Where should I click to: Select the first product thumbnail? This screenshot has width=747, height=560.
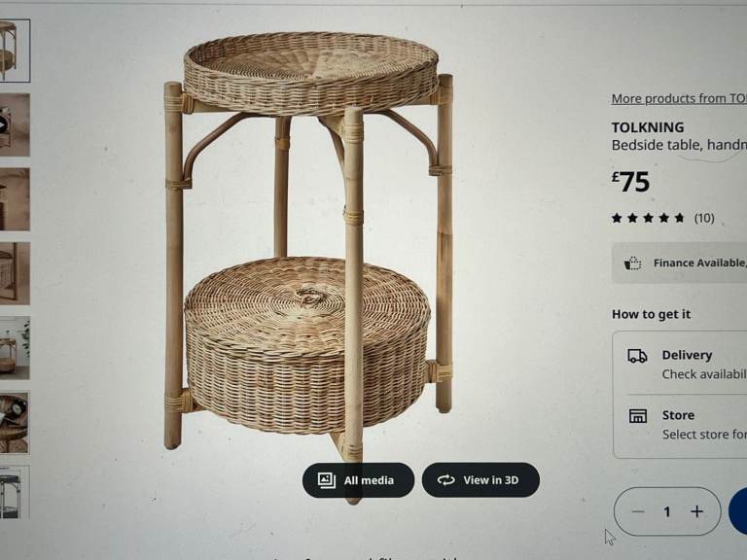(14, 51)
